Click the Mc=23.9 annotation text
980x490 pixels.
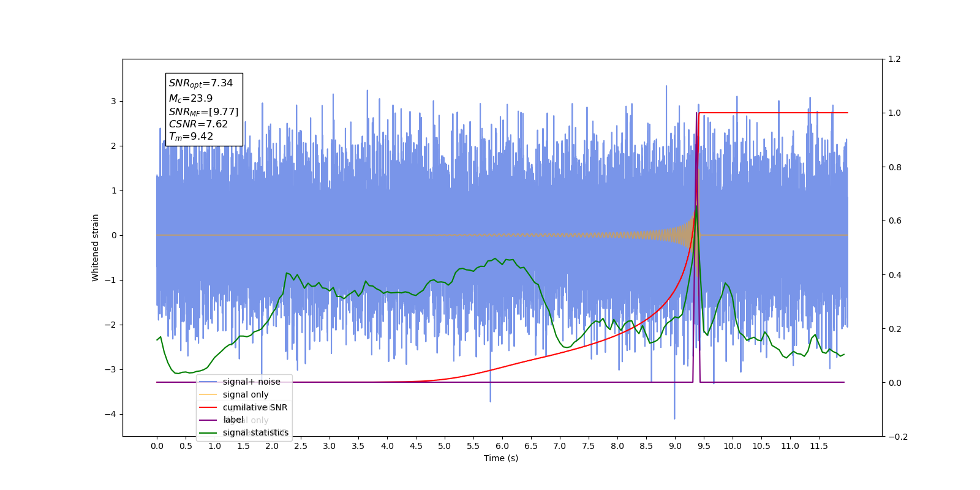pos(191,98)
